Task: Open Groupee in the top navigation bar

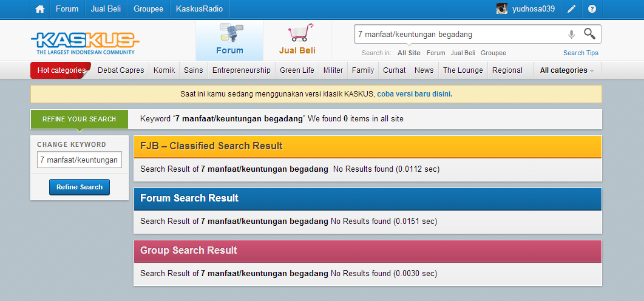Action: [x=148, y=9]
